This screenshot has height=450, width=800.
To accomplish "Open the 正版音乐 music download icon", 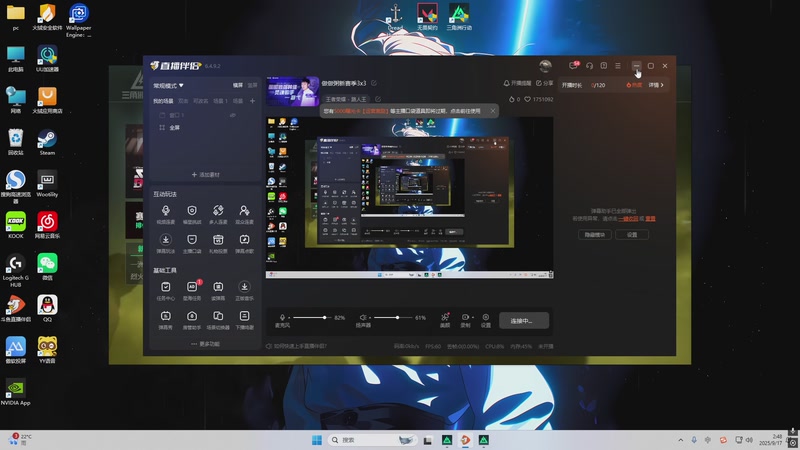I will [244, 287].
